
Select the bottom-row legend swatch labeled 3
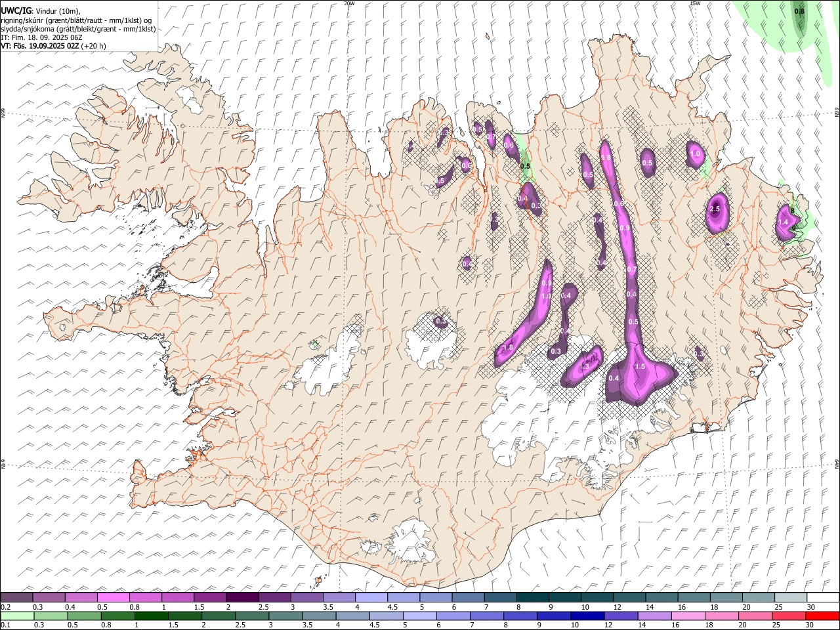click(x=285, y=616)
